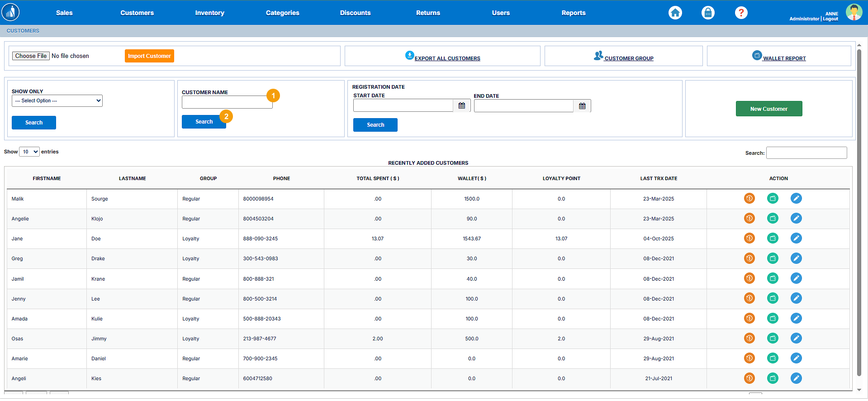Screen dimensions: 868x401
Task: Open the entries-per-page dropdown
Action: pyautogui.click(x=29, y=152)
